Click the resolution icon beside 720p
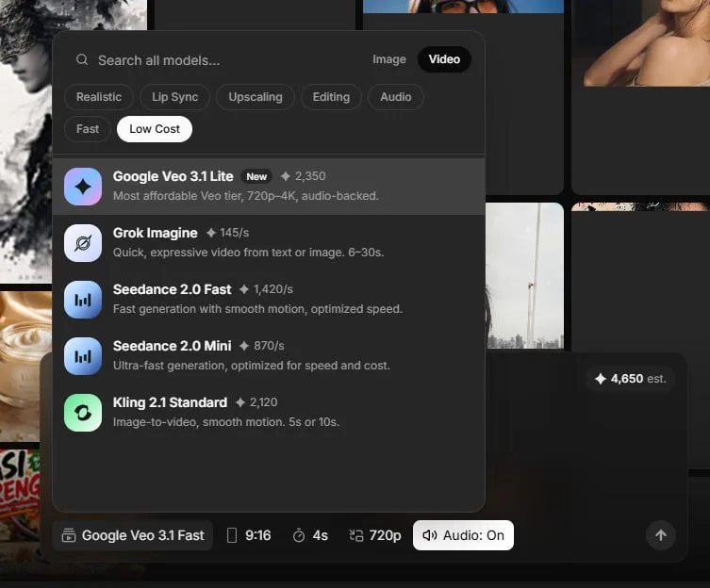Viewport: 710px width, 588px height. click(x=356, y=535)
